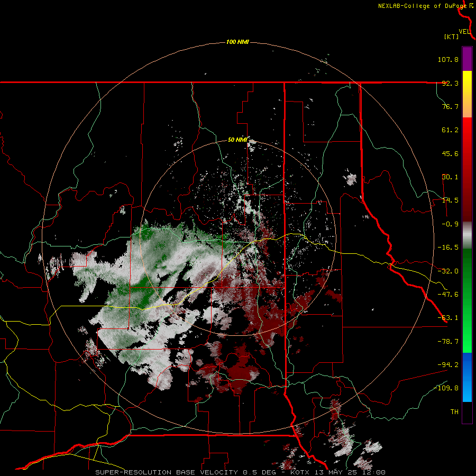Select the 107.8 scale value
This screenshot has width=476, height=476.
448,59
